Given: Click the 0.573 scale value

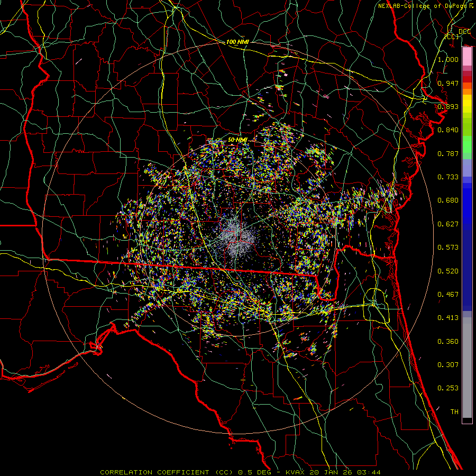Looking at the screenshot, I should (x=448, y=248).
